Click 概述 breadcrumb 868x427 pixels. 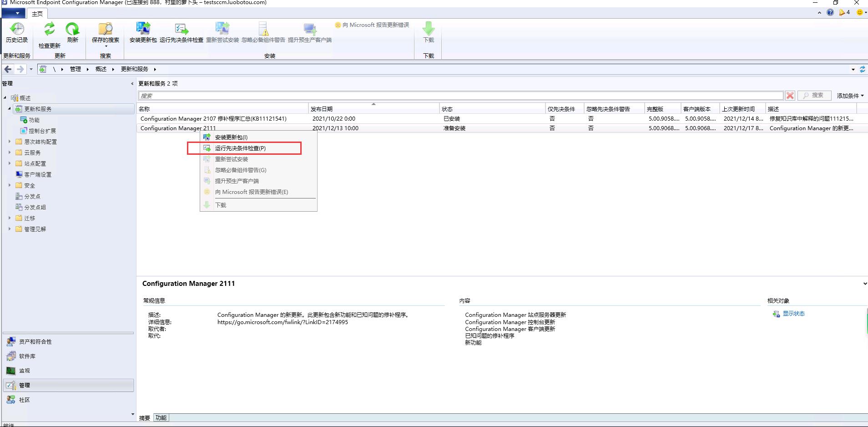pyautogui.click(x=101, y=69)
